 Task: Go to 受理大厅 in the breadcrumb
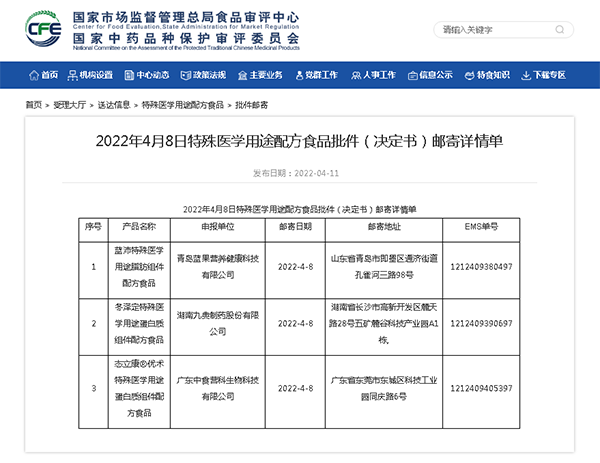[x=68, y=104]
